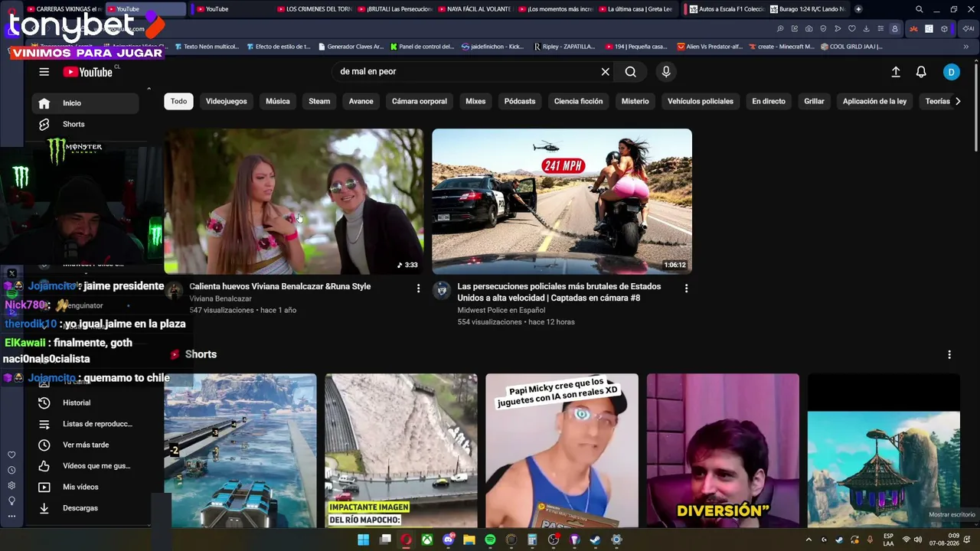
Task: Filter results by Videojuegos
Action: [226, 101]
